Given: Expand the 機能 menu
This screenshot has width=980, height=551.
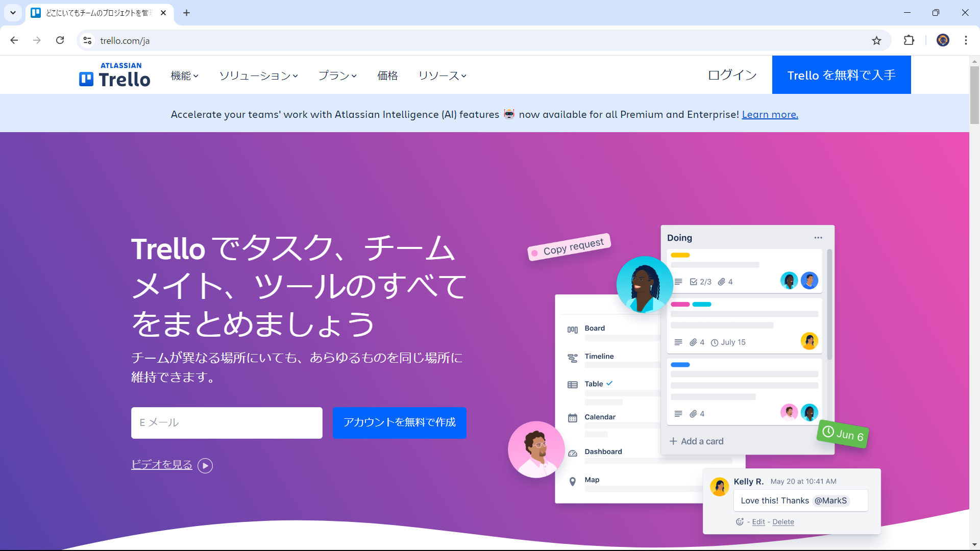Looking at the screenshot, I should coord(185,76).
